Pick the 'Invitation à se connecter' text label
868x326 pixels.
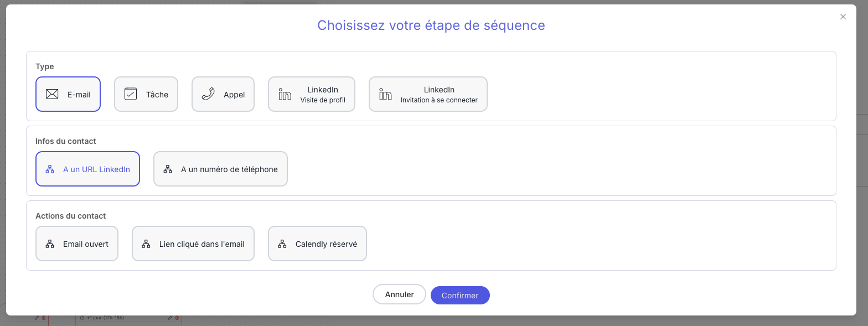[x=439, y=100]
